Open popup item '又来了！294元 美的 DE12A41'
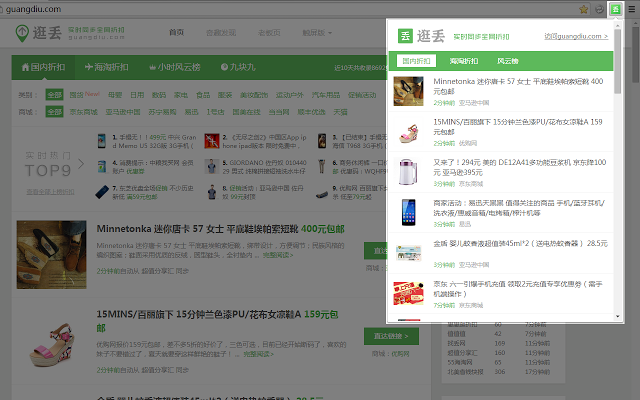Viewport: 640px width, 400px height. pyautogui.click(x=520, y=167)
